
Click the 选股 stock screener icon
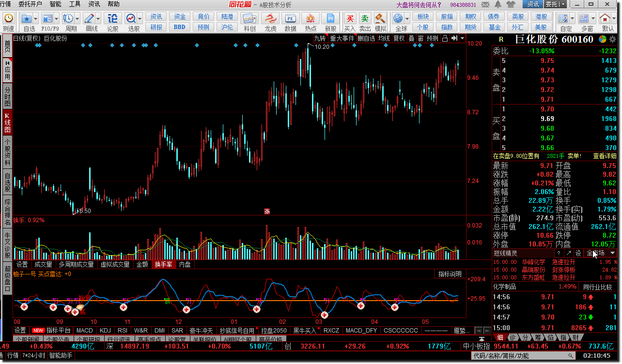tap(131, 18)
